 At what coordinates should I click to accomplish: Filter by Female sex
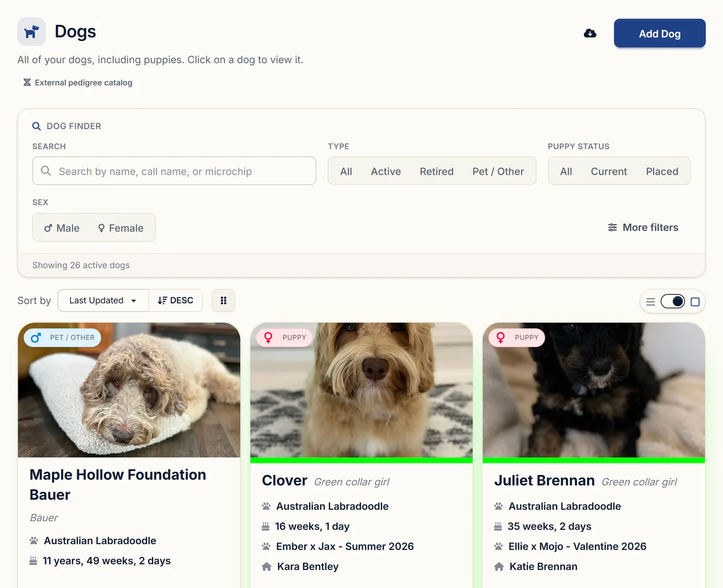(x=121, y=228)
